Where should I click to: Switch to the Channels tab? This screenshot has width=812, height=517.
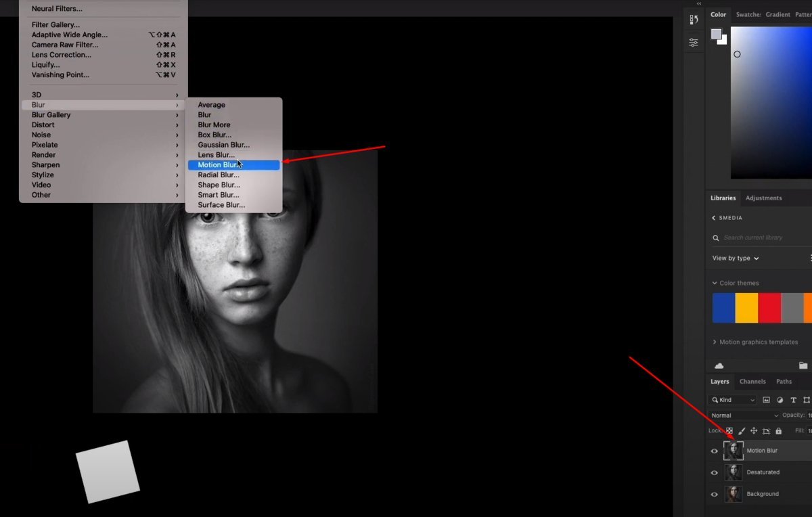(x=752, y=382)
